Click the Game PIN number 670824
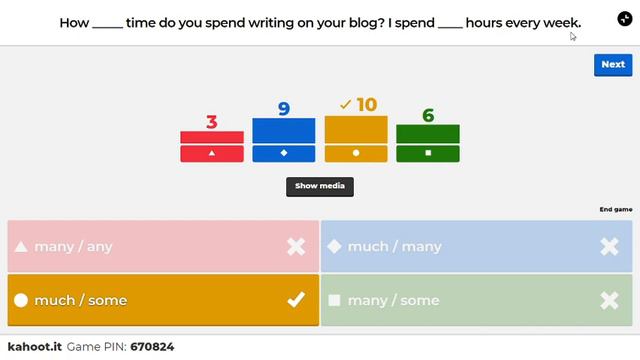The width and height of the screenshot is (640, 360). tap(152, 347)
